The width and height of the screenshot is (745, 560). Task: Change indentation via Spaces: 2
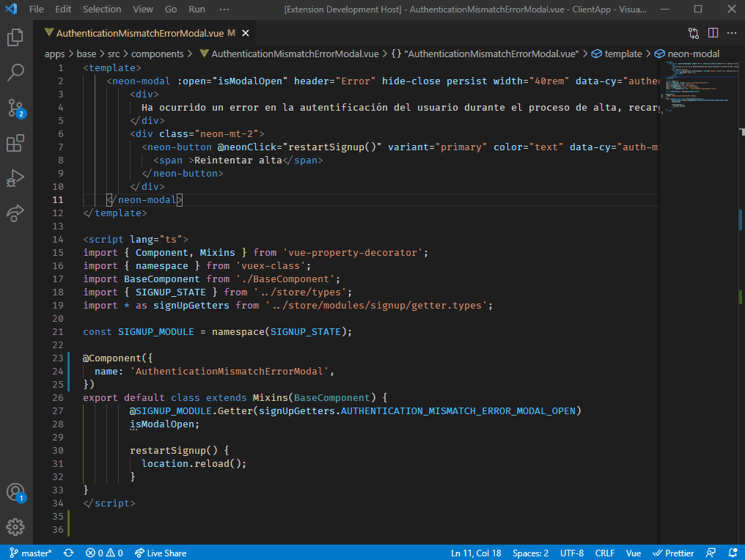[x=530, y=553]
